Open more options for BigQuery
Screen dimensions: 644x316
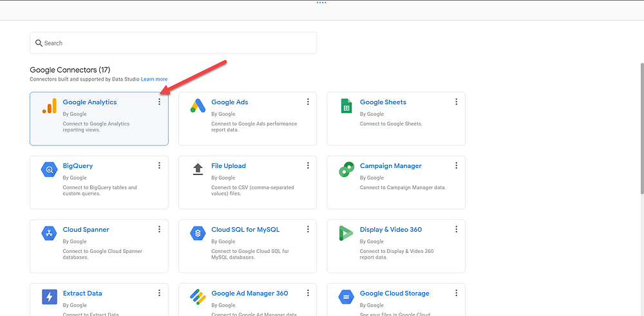click(159, 165)
